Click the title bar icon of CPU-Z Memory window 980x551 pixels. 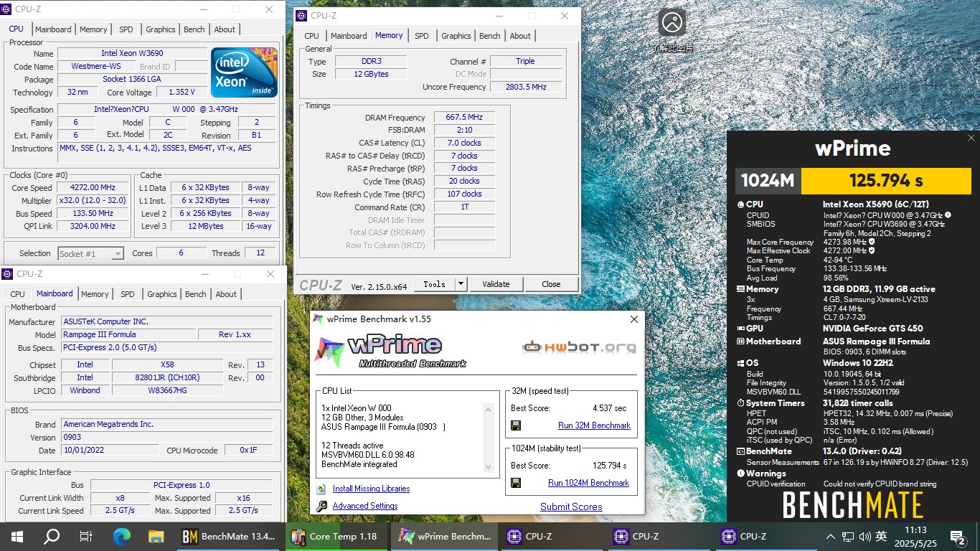[301, 16]
